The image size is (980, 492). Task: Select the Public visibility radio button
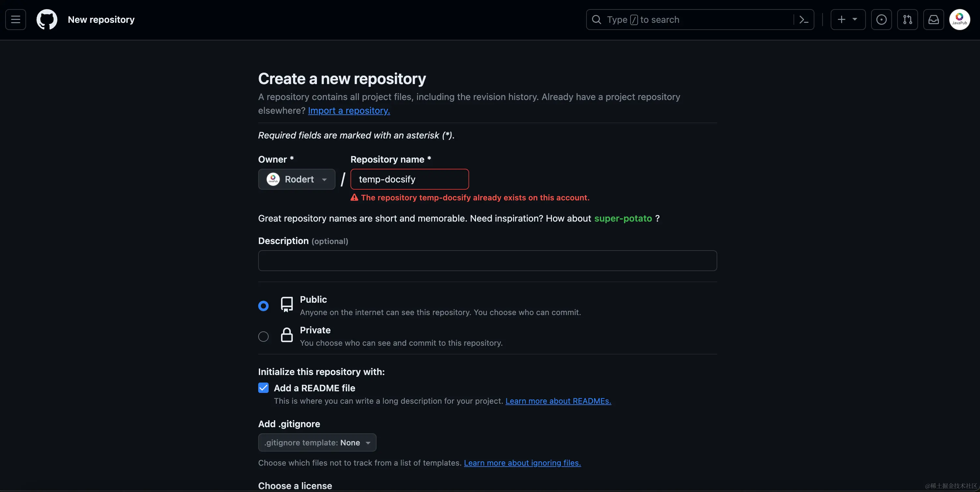pyautogui.click(x=263, y=306)
